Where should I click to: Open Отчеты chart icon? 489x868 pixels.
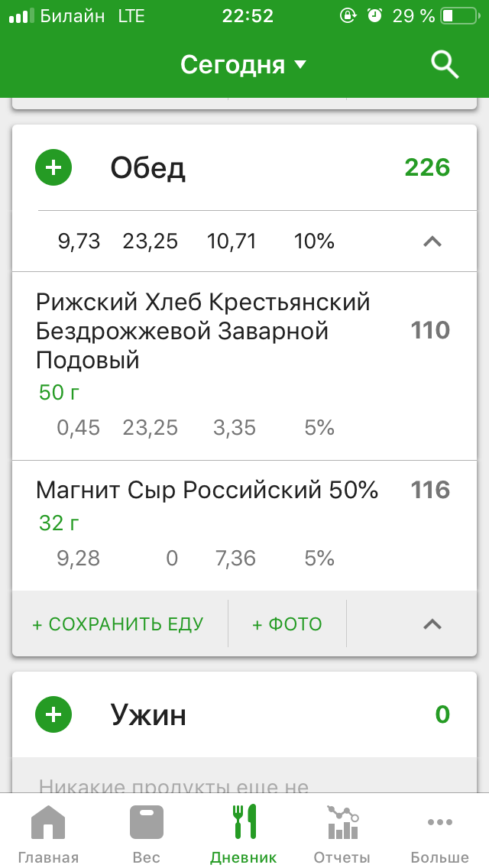pos(342,823)
